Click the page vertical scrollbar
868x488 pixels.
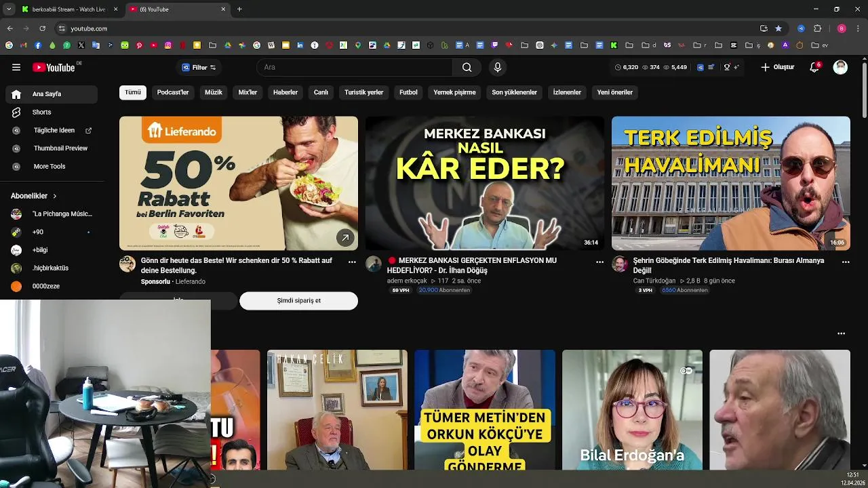(864, 91)
